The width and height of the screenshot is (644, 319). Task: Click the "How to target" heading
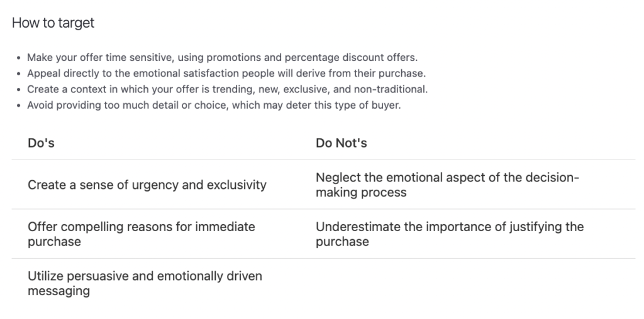coord(53,23)
